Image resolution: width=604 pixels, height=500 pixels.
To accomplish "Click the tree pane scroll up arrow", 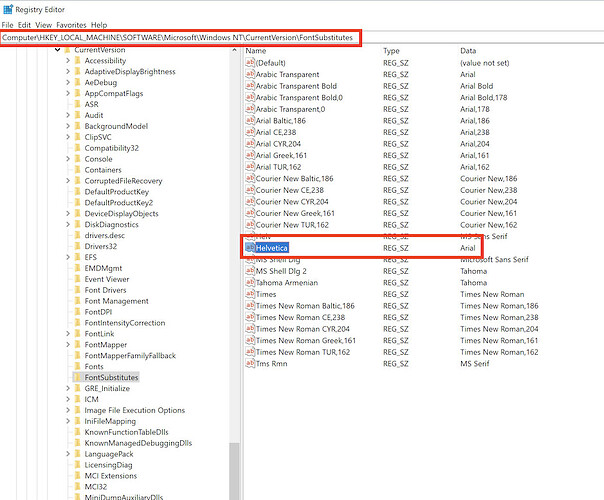I will (x=234, y=50).
